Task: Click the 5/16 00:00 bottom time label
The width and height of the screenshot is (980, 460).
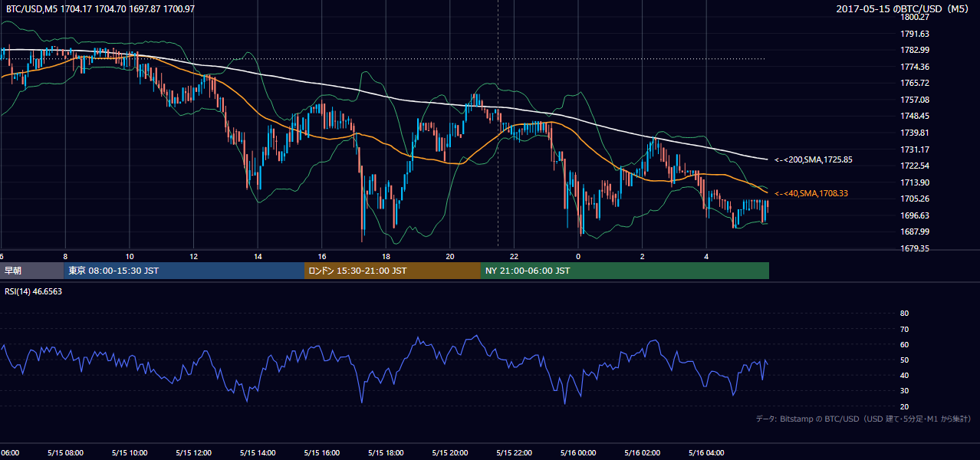Action: point(578,453)
